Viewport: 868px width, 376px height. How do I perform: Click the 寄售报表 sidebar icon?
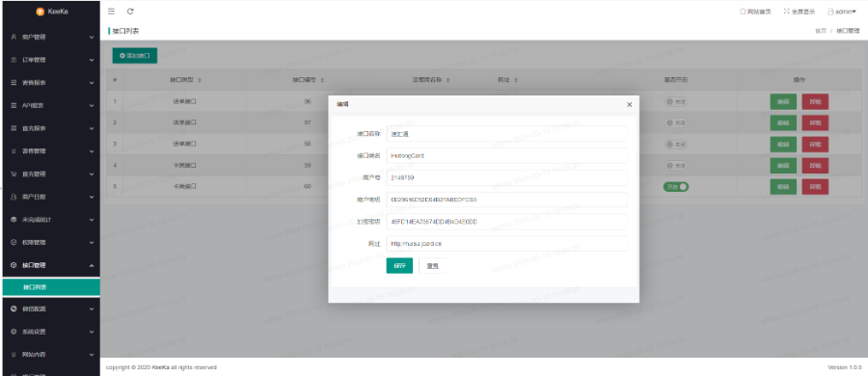tap(14, 83)
